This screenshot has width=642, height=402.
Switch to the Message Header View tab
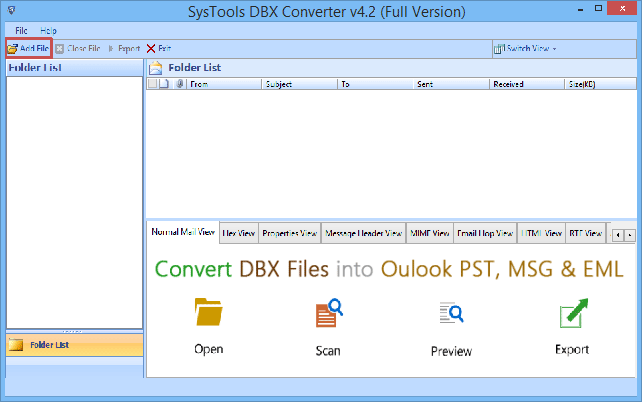coord(363,233)
